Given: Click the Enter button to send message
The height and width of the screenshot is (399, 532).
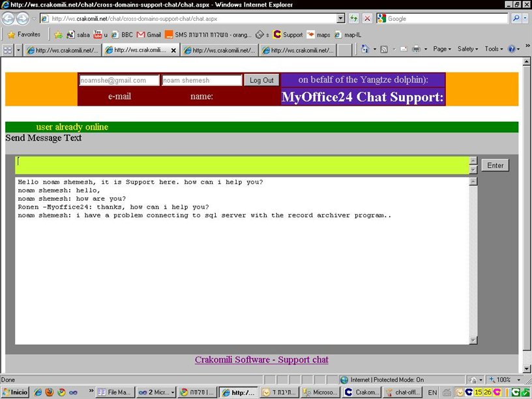Looking at the screenshot, I should (495, 165).
